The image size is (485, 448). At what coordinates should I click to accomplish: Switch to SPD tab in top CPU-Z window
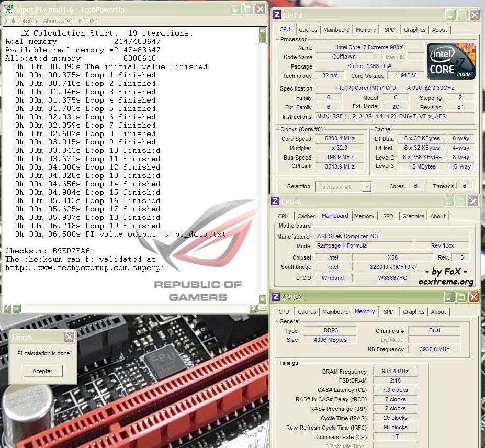click(x=389, y=30)
